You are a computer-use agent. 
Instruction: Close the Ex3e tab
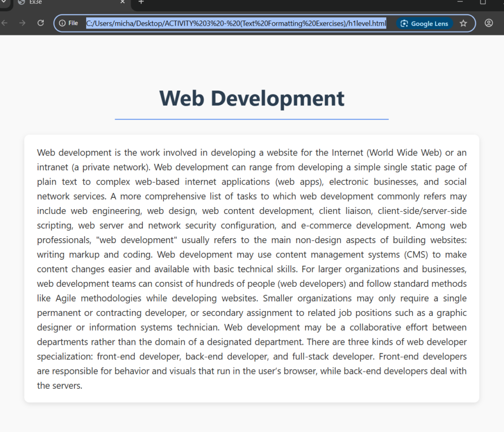tap(123, 2)
